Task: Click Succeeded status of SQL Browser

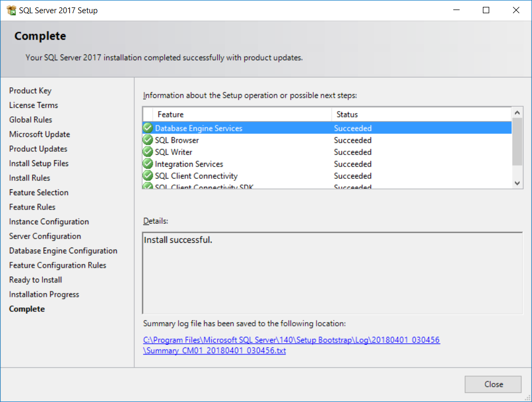Action: [x=352, y=140]
